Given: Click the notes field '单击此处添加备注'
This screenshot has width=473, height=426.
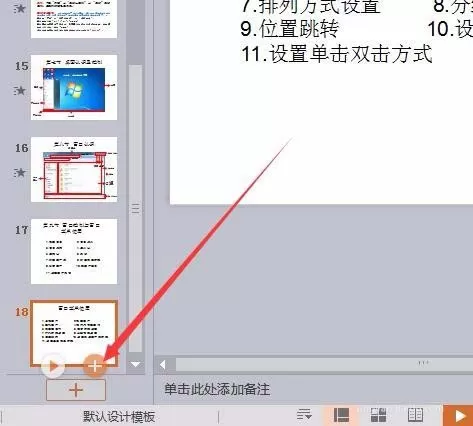Looking at the screenshot, I should pos(217,389).
